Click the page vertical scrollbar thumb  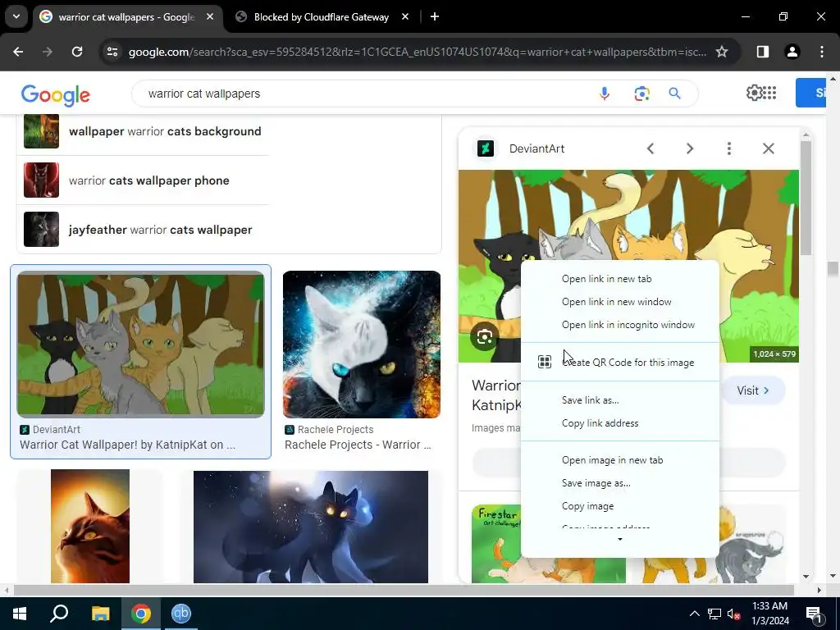coord(832,269)
